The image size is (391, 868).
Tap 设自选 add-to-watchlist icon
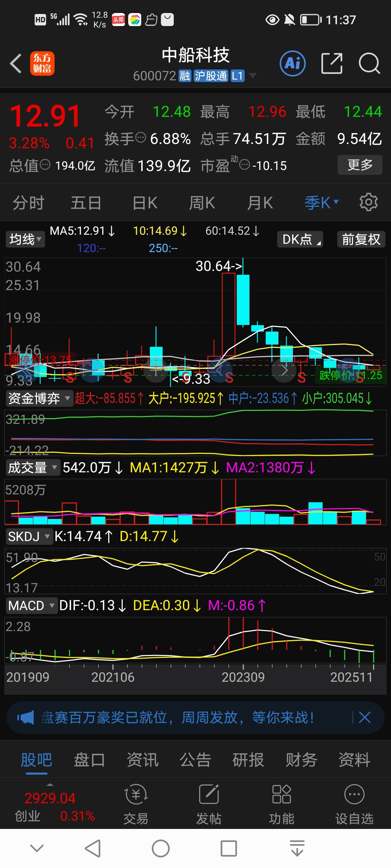pos(354,804)
